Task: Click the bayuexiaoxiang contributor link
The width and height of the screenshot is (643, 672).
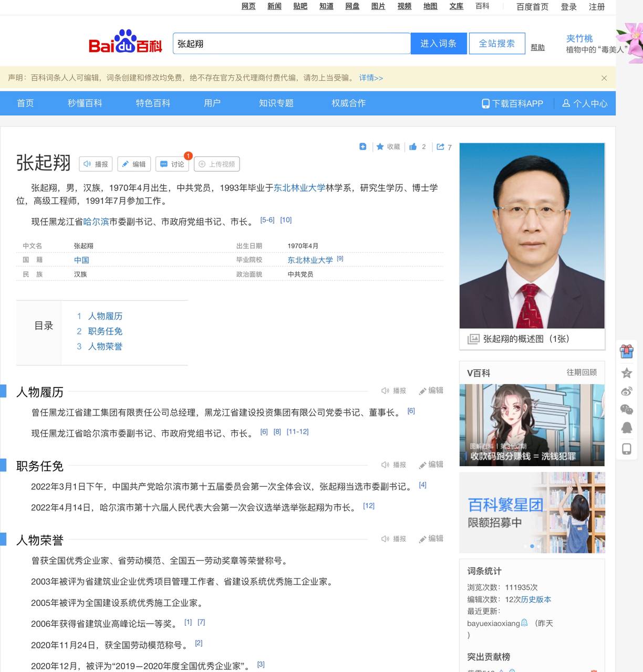Action: coord(493,623)
